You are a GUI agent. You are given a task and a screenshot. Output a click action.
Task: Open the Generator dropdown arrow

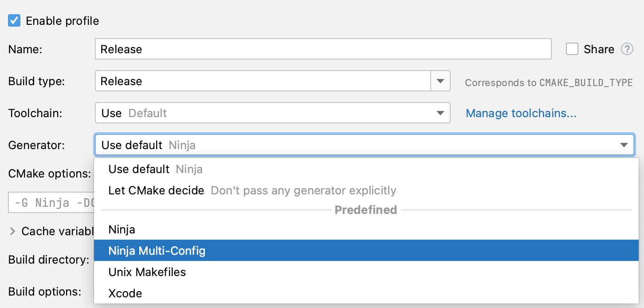(624, 145)
